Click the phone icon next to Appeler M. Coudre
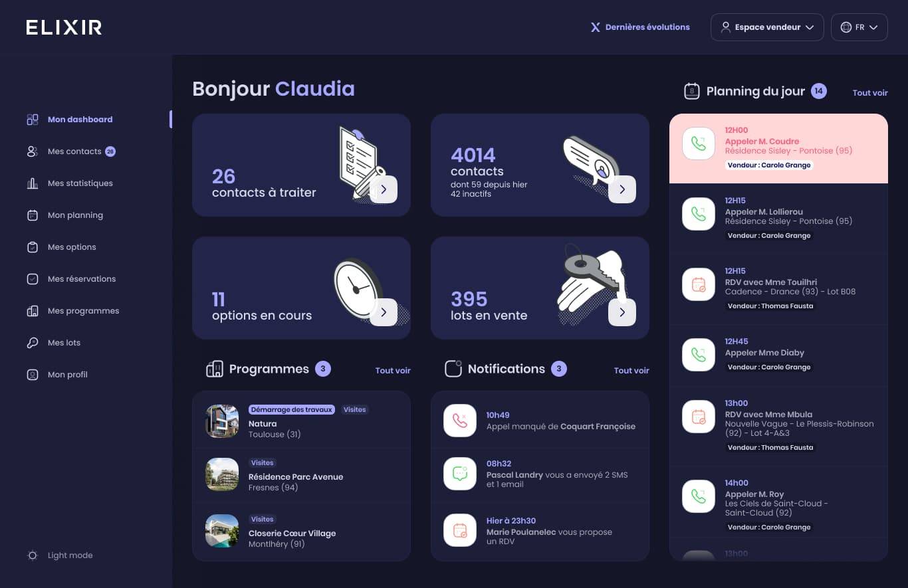908x588 pixels. [698, 143]
